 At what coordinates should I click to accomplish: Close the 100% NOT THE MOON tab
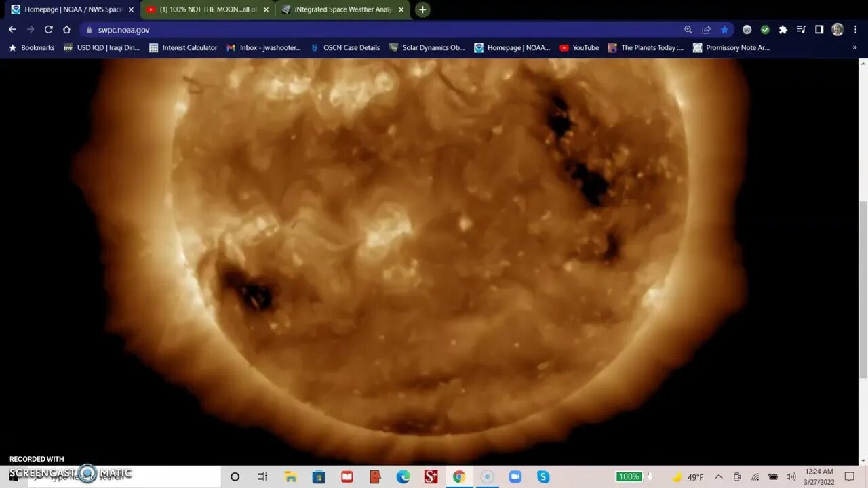coord(266,9)
